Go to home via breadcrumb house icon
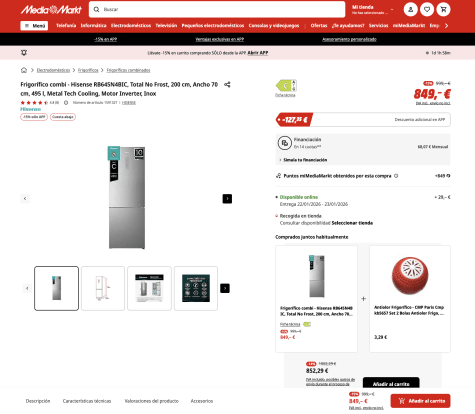Screen dimensions: 475x414 pos(24,70)
